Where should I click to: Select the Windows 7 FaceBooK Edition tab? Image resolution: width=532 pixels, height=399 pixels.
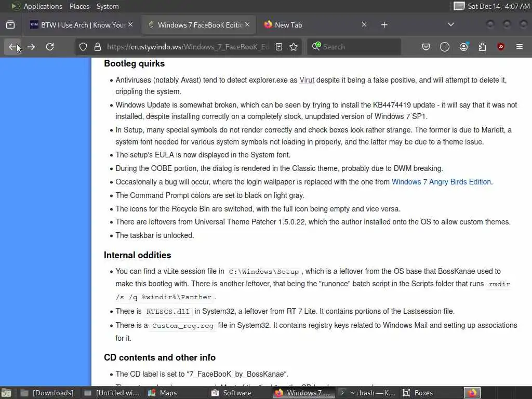[x=198, y=25]
